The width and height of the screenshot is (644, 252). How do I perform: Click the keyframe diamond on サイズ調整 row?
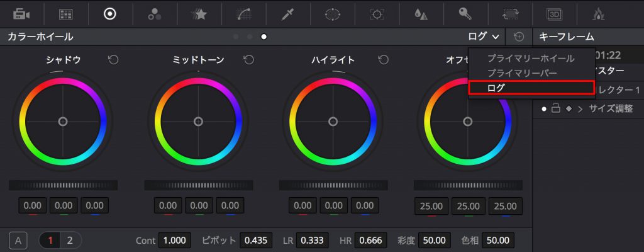click(569, 109)
